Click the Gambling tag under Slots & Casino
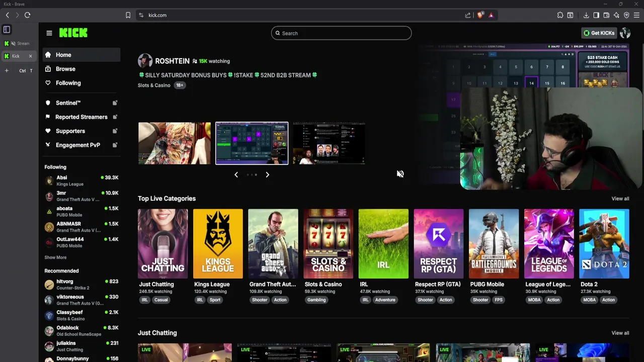Image resolution: width=644 pixels, height=362 pixels. 316,300
